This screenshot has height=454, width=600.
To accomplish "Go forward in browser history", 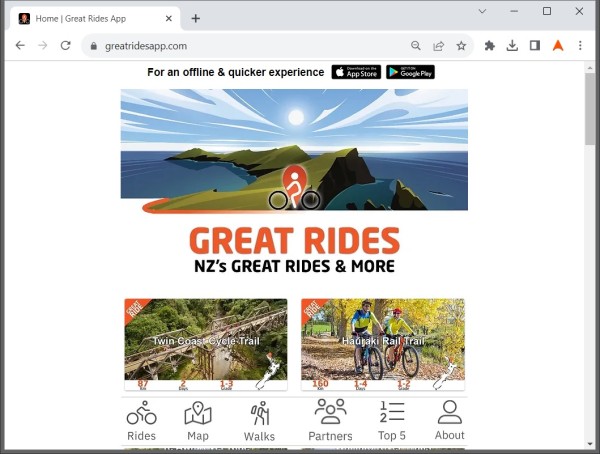I will 42,46.
